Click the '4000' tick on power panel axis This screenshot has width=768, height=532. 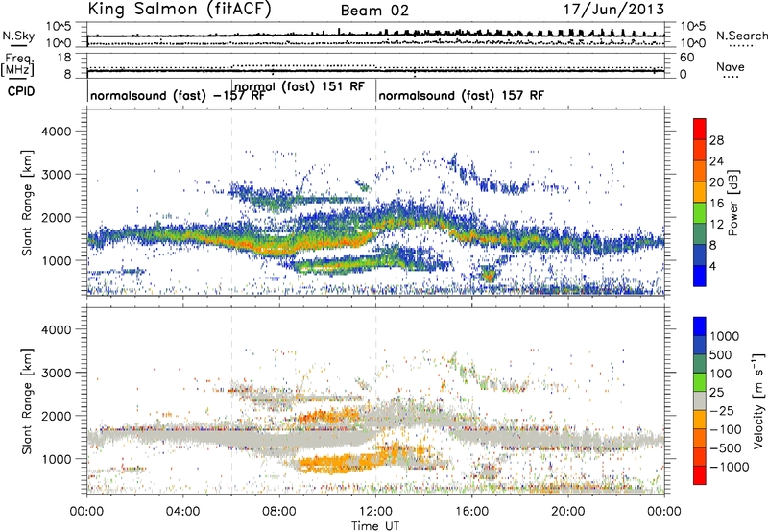(x=57, y=132)
